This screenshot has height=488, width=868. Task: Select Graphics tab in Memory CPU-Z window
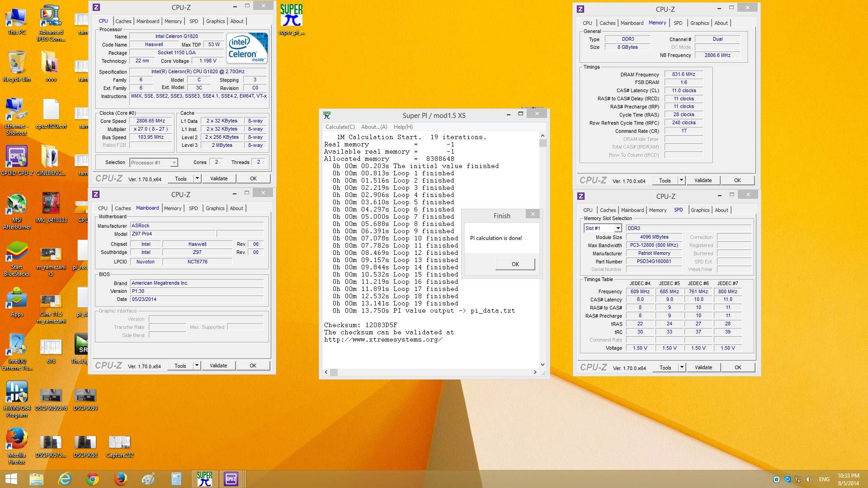coord(699,23)
